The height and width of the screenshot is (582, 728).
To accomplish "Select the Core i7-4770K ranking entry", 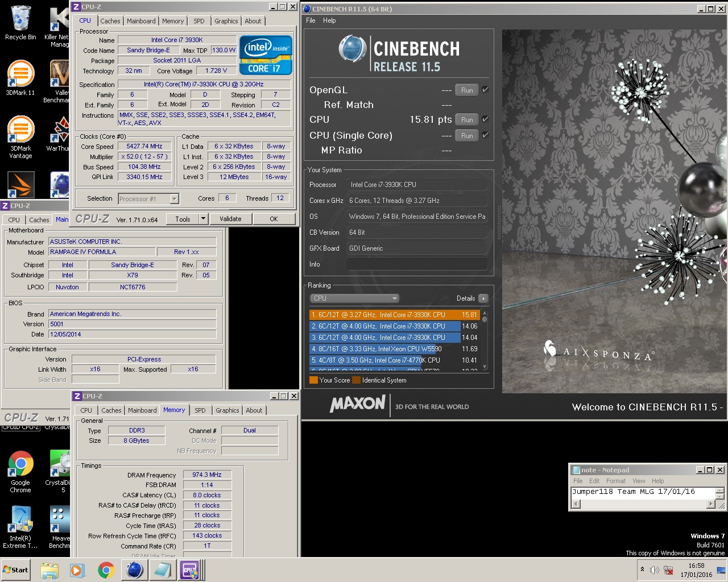I will coord(394,360).
